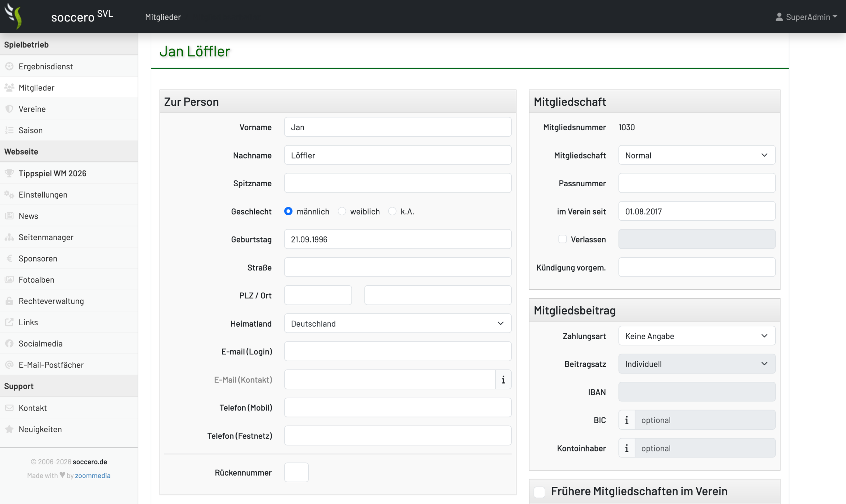Click the Mitgliedsnummer value 1030
846x504 pixels.
626,127
